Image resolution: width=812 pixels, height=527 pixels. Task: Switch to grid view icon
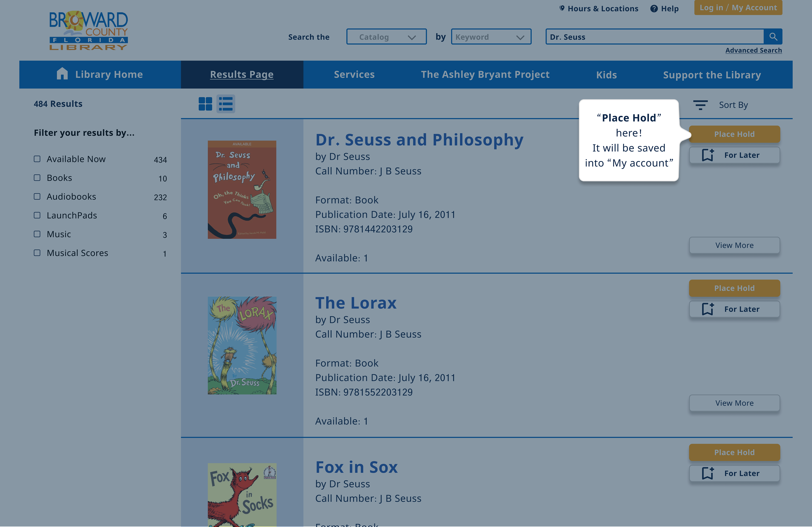205,104
